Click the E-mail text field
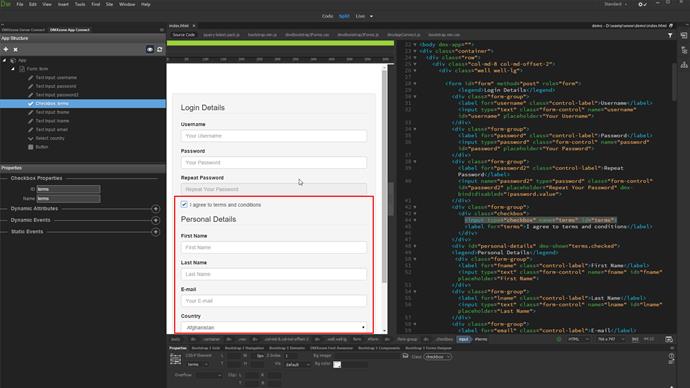The image size is (690, 388). coord(274,301)
